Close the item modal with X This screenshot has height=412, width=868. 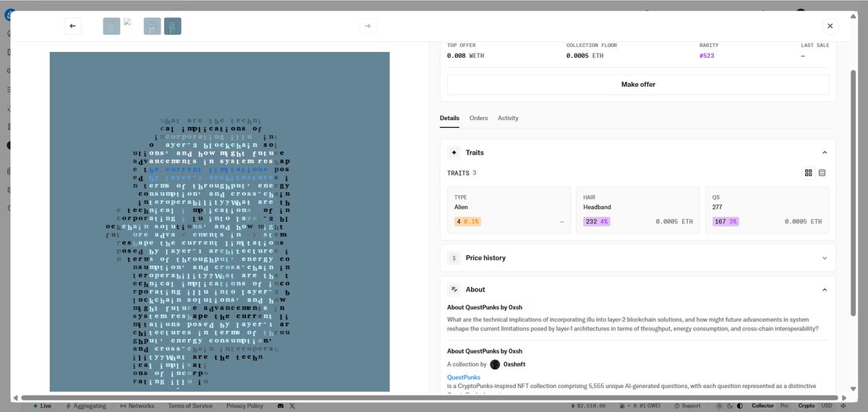point(830,26)
